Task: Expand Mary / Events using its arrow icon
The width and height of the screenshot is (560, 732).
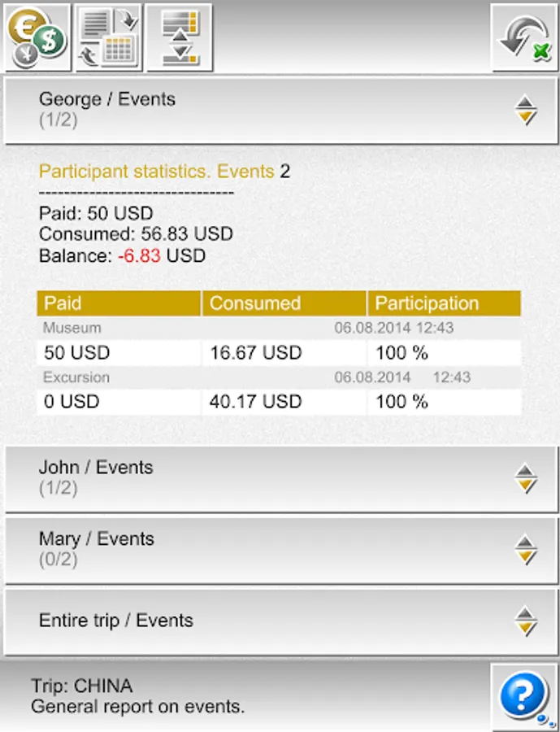Action: (x=526, y=550)
